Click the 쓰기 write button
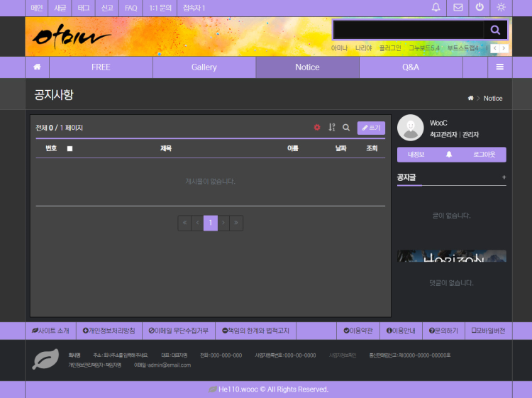 [x=371, y=128]
